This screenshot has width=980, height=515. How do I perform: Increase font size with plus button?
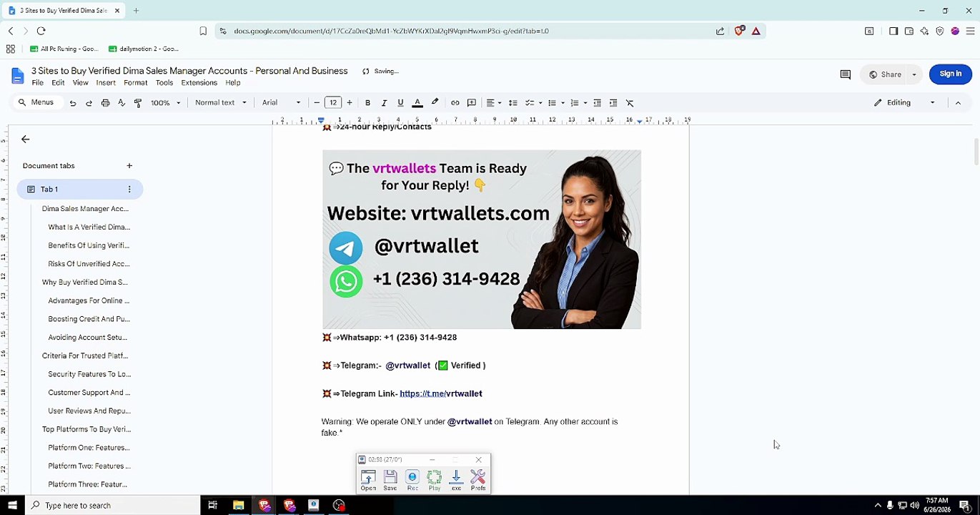pos(350,103)
